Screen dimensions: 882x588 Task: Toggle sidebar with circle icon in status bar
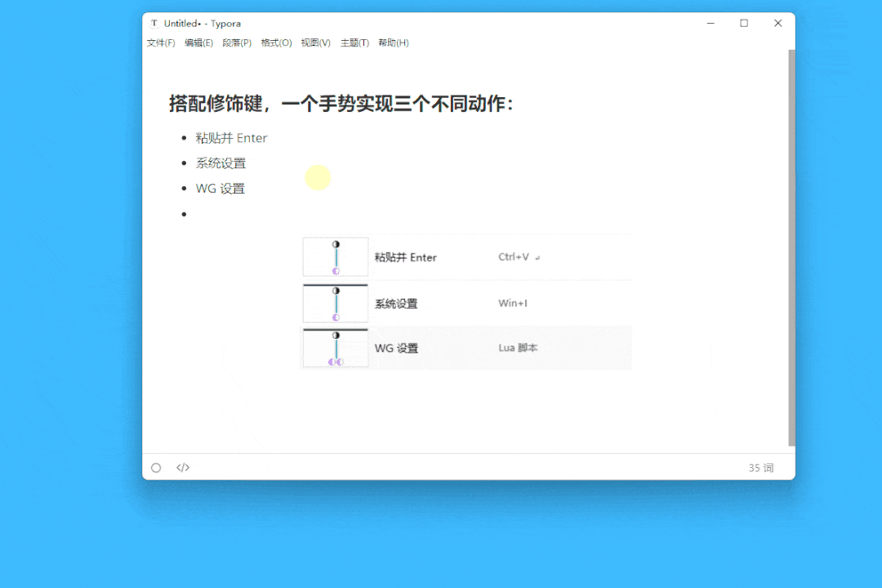coord(156,468)
